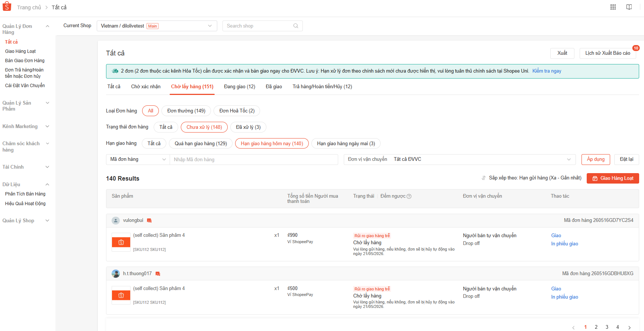The width and height of the screenshot is (644, 331).
Task: Expand Quản Lý Sản Phẩm sidebar section
Action: [x=26, y=106]
